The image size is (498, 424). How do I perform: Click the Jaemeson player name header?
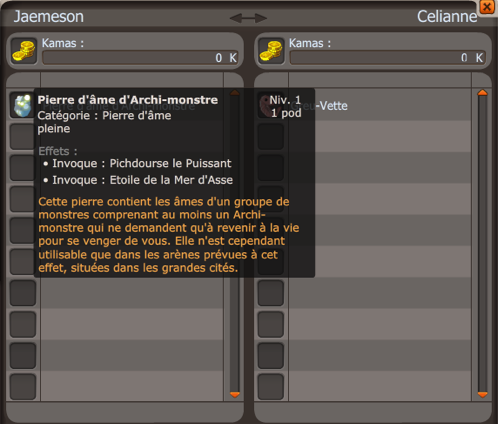click(49, 17)
